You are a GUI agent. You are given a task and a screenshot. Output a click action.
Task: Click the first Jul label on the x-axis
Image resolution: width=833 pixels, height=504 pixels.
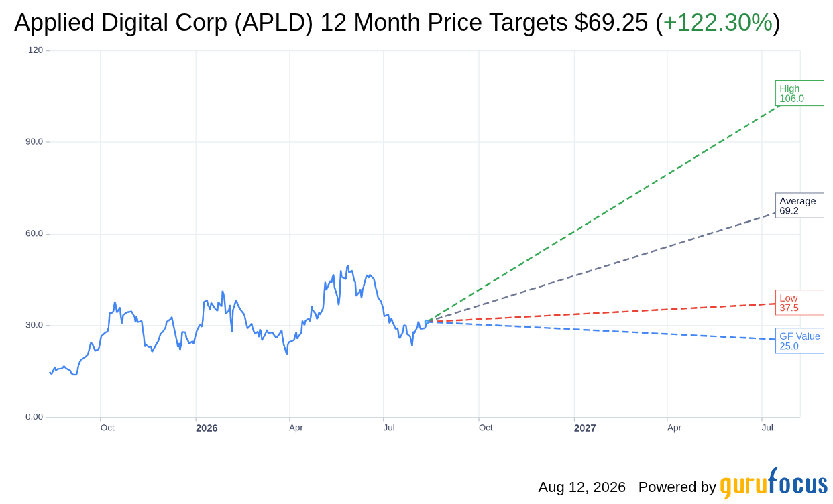tap(389, 428)
